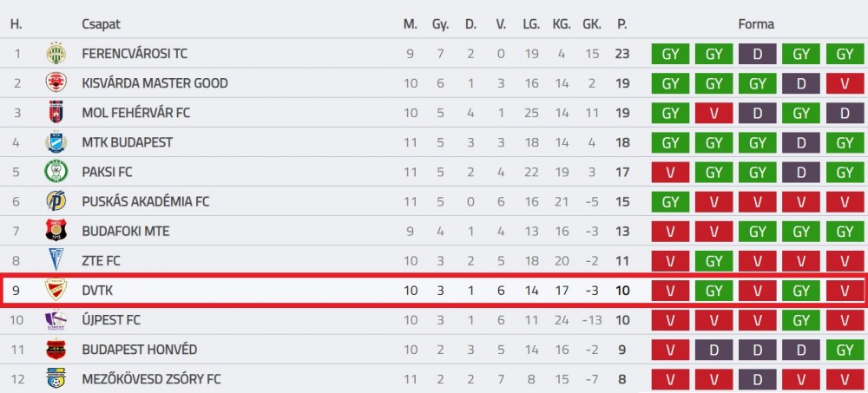Click the MTK Budapest club badge
This screenshot has height=393, width=868.
point(56,142)
